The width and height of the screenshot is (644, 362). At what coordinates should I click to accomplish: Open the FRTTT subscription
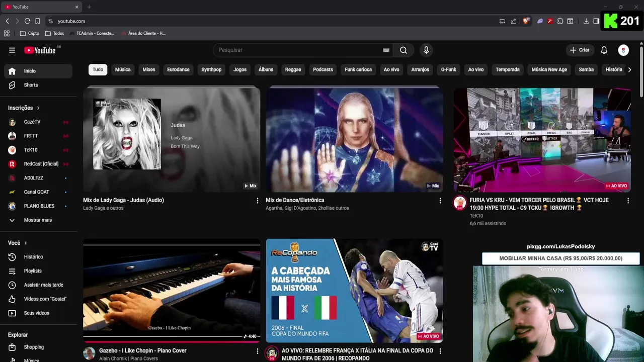point(38,136)
